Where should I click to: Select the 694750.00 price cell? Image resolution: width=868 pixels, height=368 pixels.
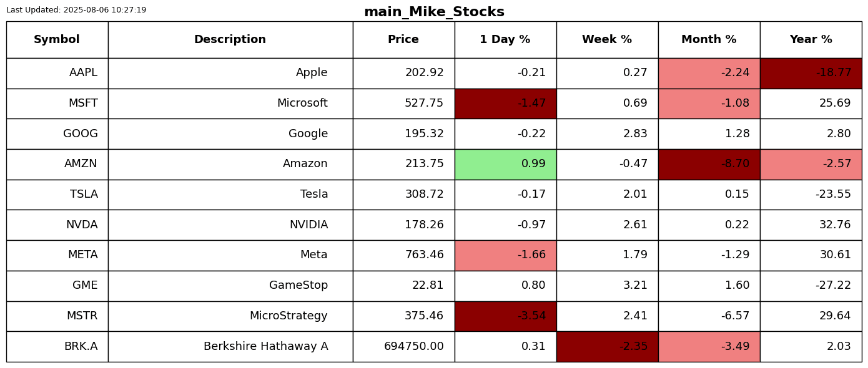pos(403,347)
